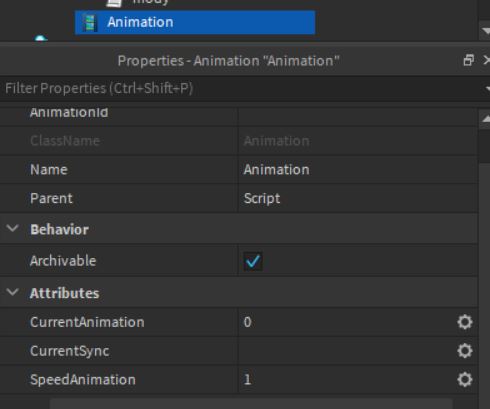Open gear menu for CurrentAnimation attribute
Screen dimensions: 490x409
(x=465, y=322)
